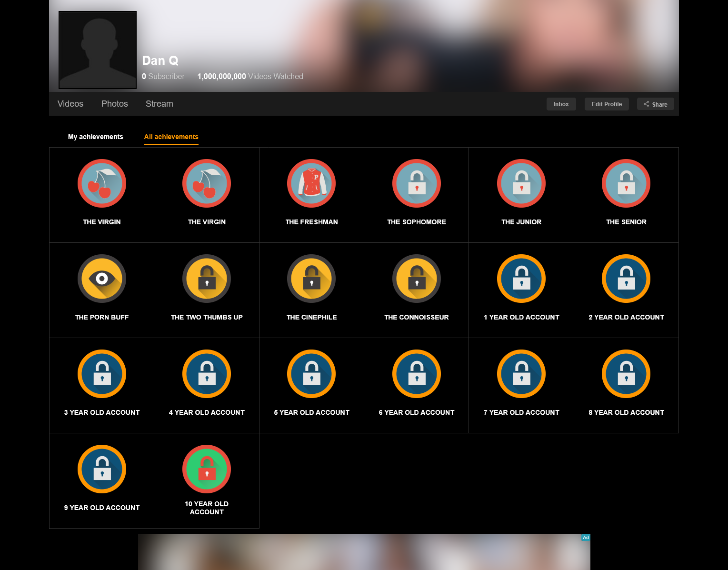The width and height of the screenshot is (728, 570).
Task: Select the Sophomore locked badge icon
Action: click(416, 183)
